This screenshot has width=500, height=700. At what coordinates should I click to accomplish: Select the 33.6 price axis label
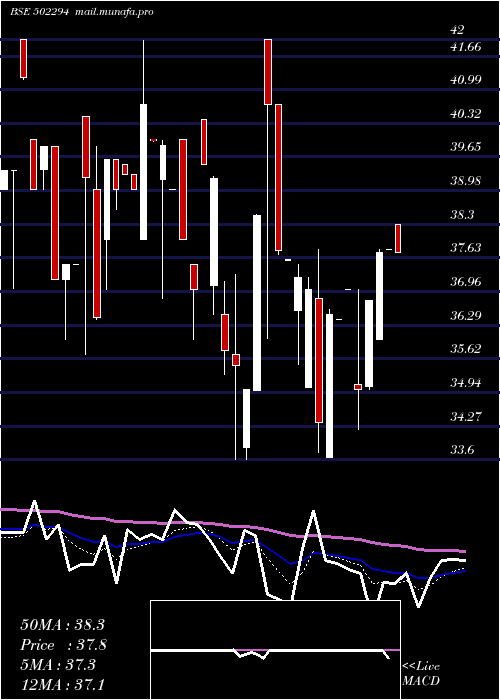click(x=462, y=450)
